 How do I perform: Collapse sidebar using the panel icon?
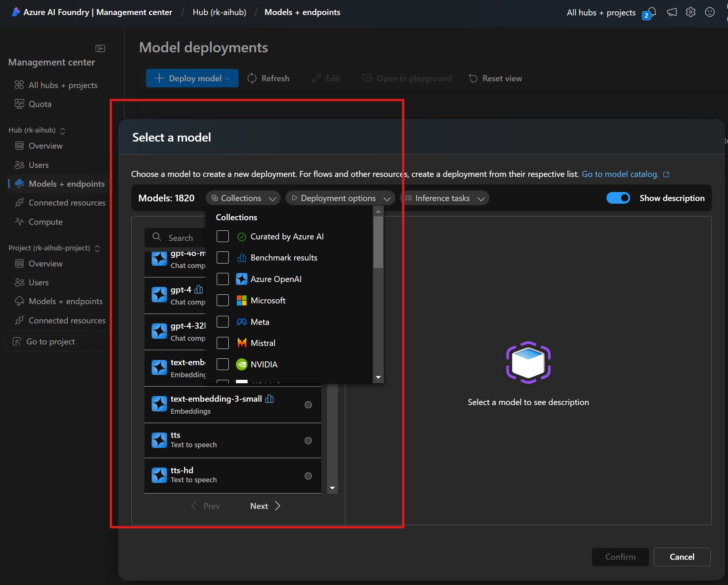tap(100, 48)
